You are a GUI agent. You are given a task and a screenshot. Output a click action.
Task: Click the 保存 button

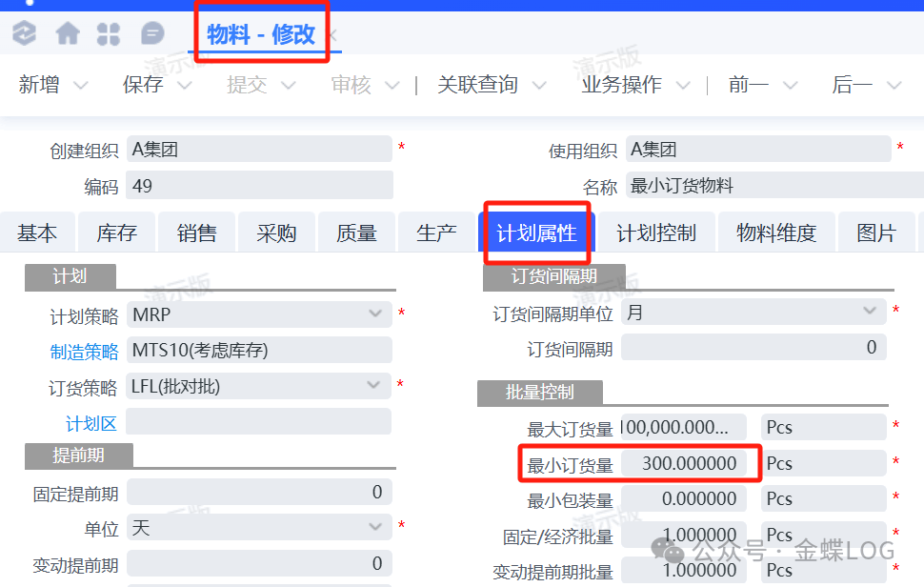coord(143,85)
